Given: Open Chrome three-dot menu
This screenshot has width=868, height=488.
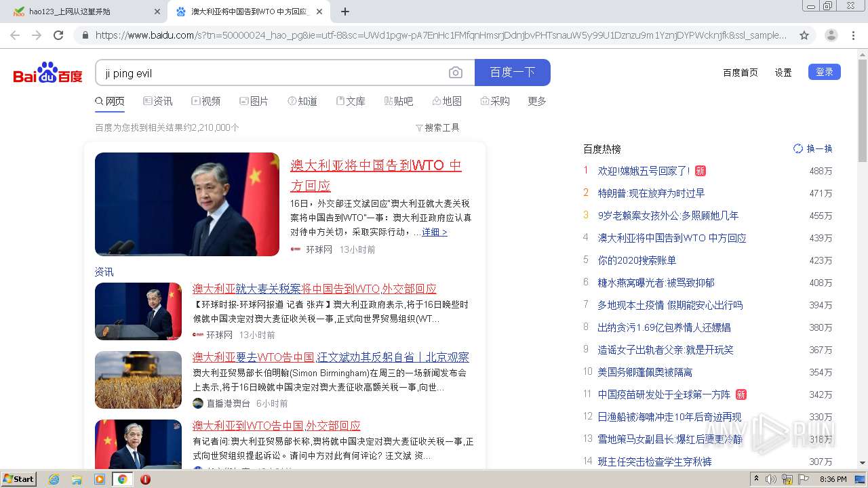Looking at the screenshot, I should coord(854,35).
